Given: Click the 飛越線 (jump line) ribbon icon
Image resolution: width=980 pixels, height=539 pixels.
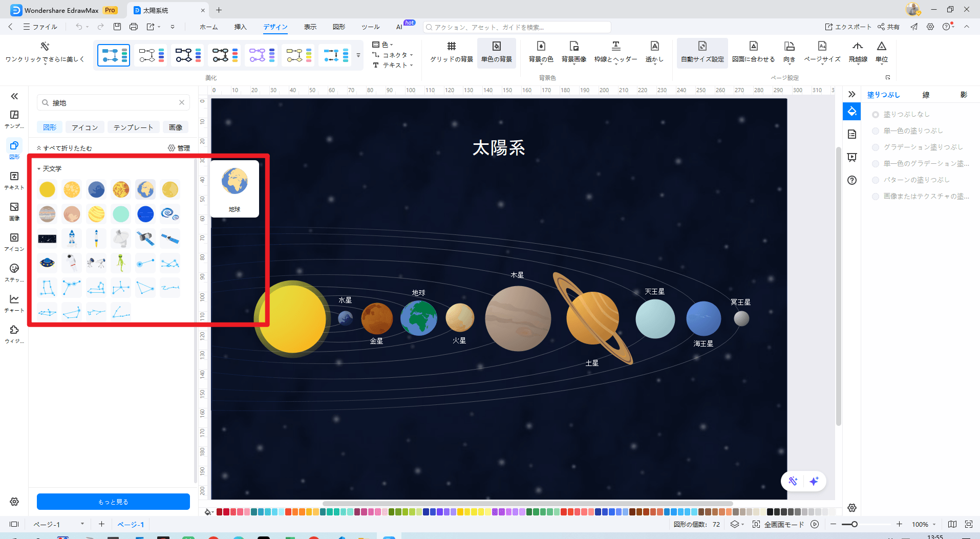Looking at the screenshot, I should tap(858, 51).
